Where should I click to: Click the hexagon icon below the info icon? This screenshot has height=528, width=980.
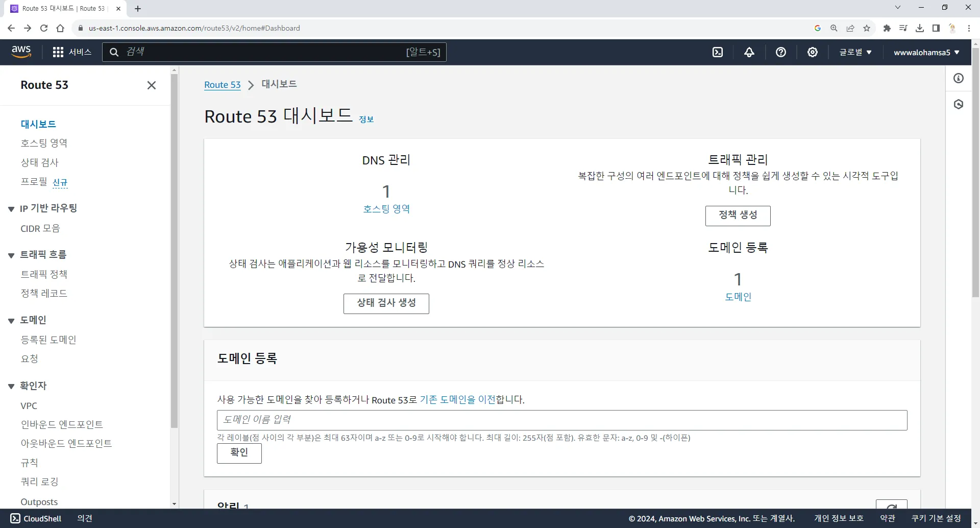959,104
